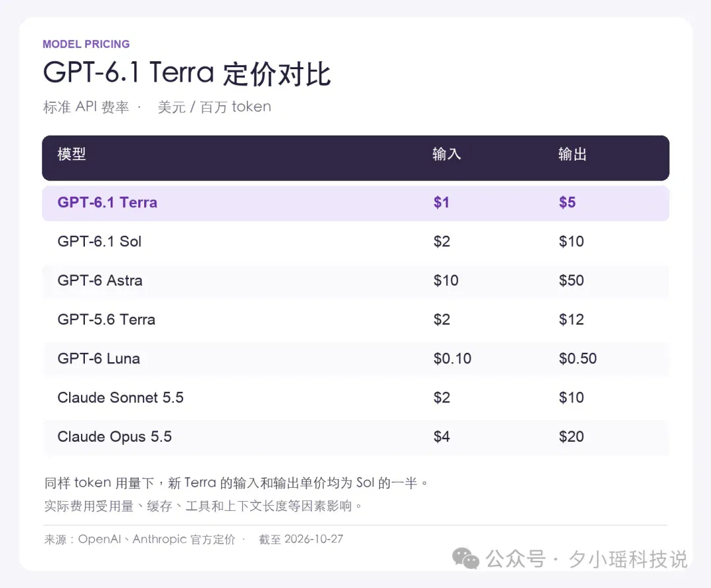Select the Claude Sonnet 5.5 model name
This screenshot has height=588, width=711.
coord(120,397)
